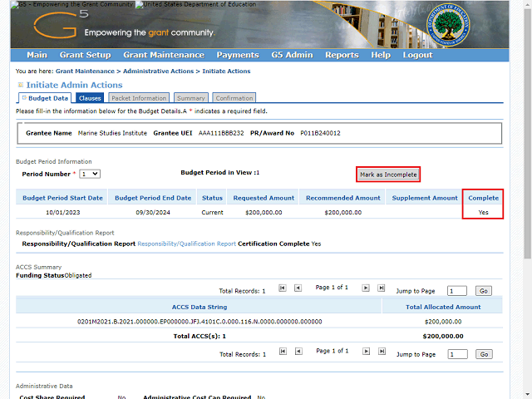The image size is (532, 399).
Task: Click the scrollbar down arrow
Action: pyautogui.click(x=528, y=396)
